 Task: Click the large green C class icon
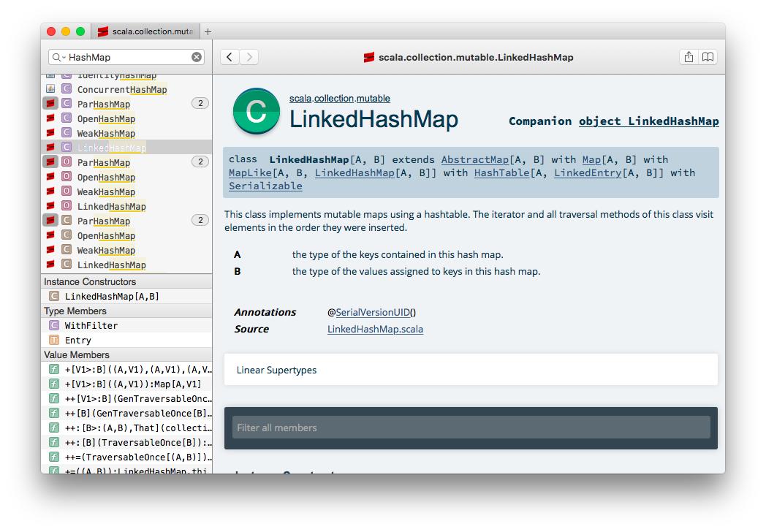point(256,112)
